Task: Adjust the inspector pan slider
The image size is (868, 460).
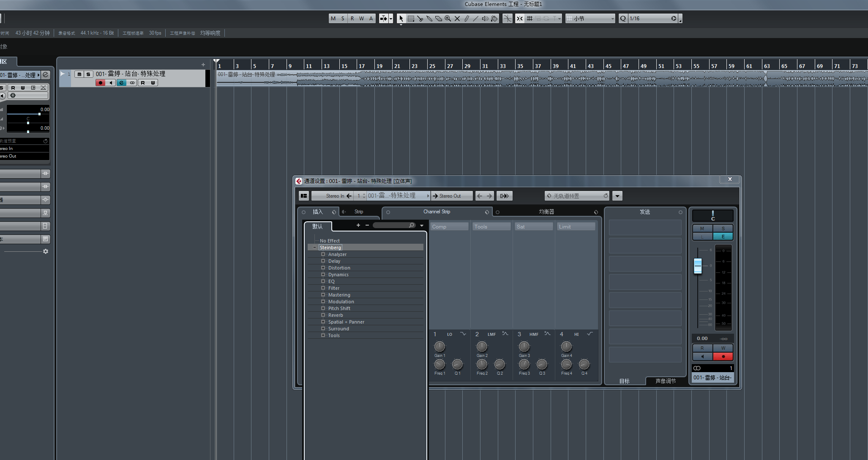Action: [x=28, y=123]
